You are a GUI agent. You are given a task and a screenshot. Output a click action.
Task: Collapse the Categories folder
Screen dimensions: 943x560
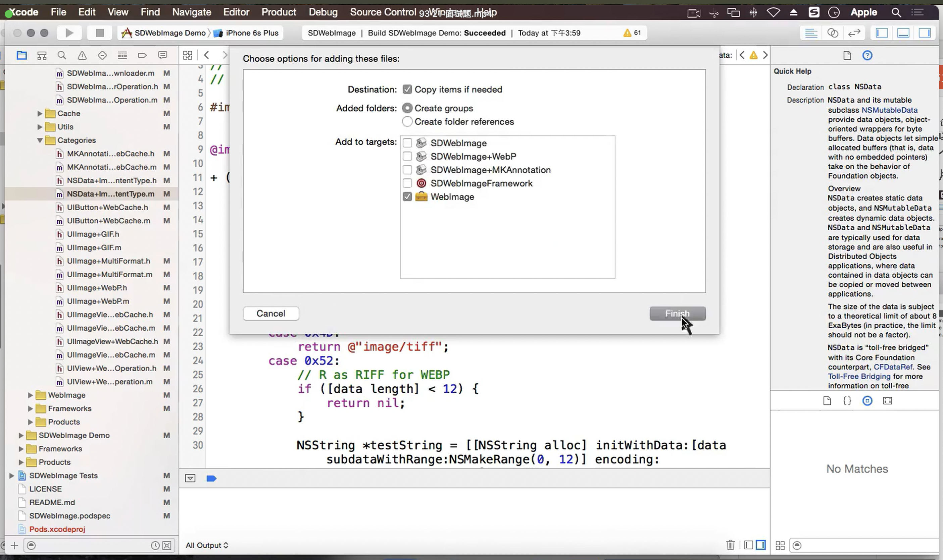pyautogui.click(x=40, y=141)
